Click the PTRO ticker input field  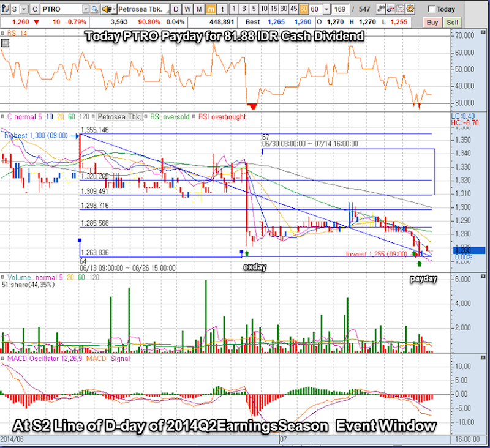[62, 9]
